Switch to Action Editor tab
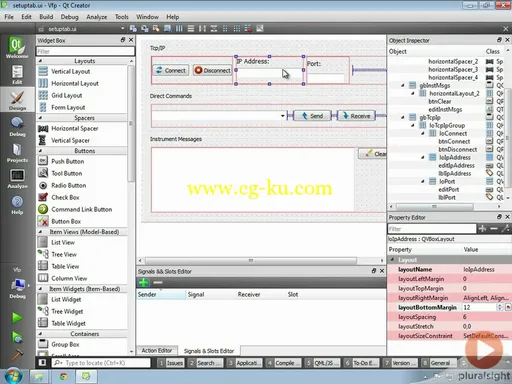512x384 pixels. pyautogui.click(x=157, y=351)
